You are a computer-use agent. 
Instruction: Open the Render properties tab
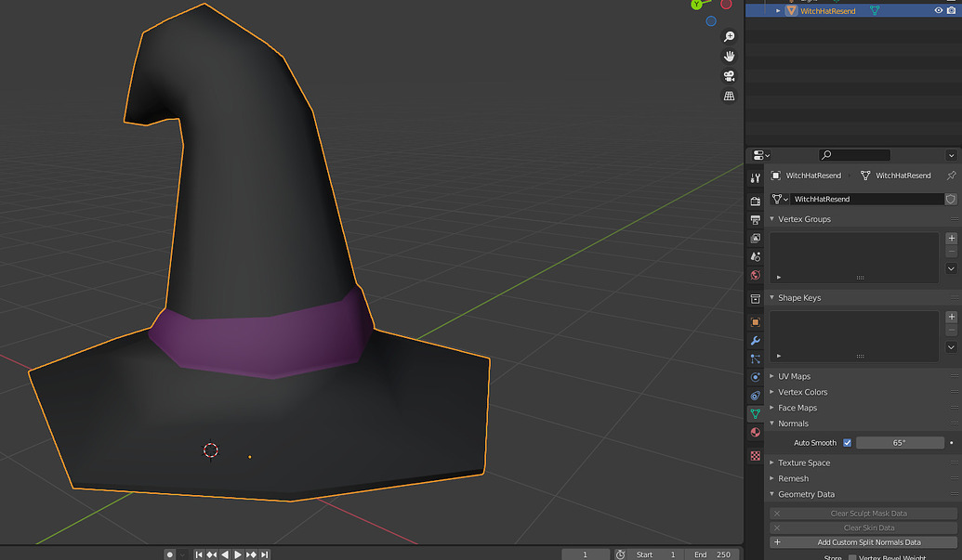point(756,201)
